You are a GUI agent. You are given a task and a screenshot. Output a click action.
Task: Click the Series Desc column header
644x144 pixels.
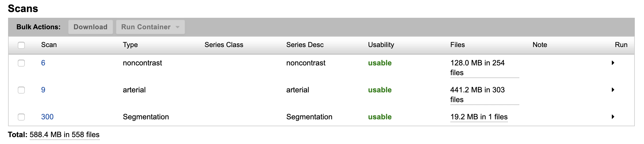305,45
